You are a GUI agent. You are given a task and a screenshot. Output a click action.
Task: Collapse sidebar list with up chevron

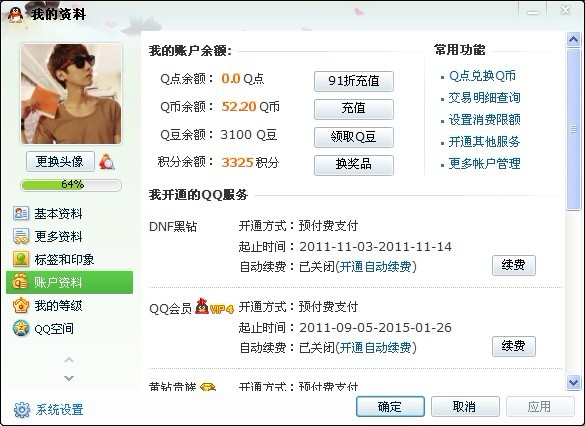point(69,360)
